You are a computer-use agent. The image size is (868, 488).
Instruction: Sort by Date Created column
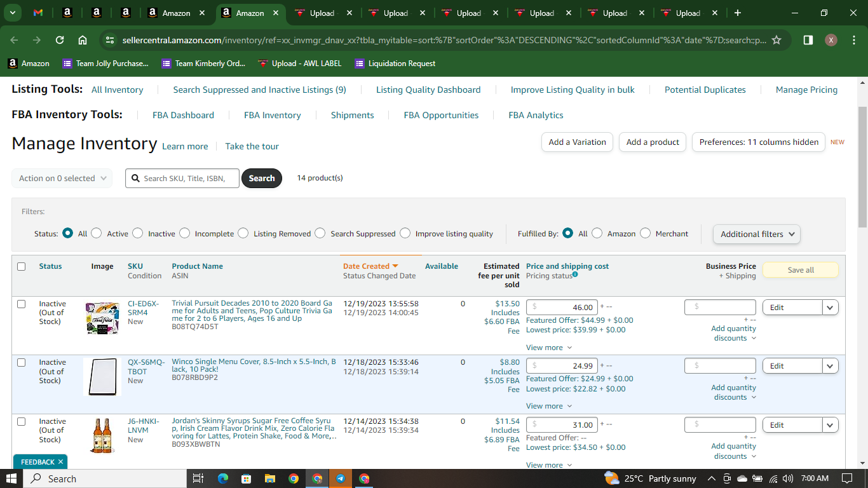tap(370, 266)
